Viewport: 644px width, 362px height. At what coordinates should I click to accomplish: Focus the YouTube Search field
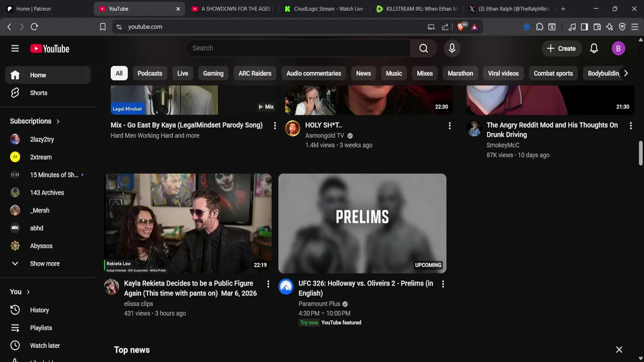click(298, 48)
